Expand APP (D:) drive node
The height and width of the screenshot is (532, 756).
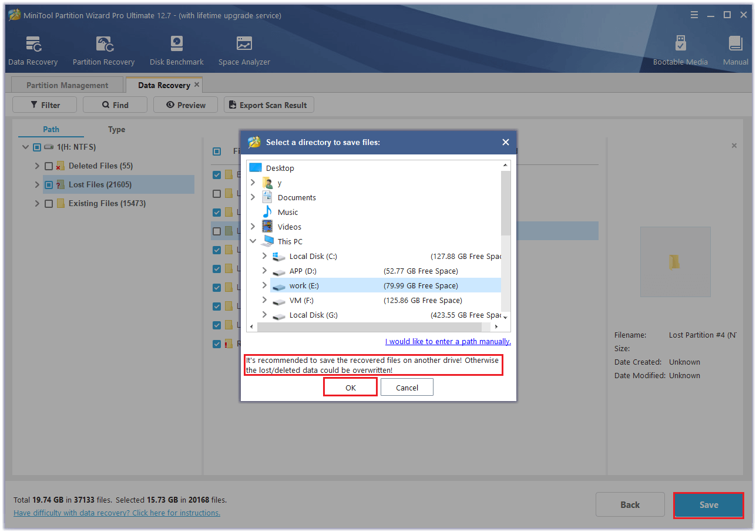[264, 271]
